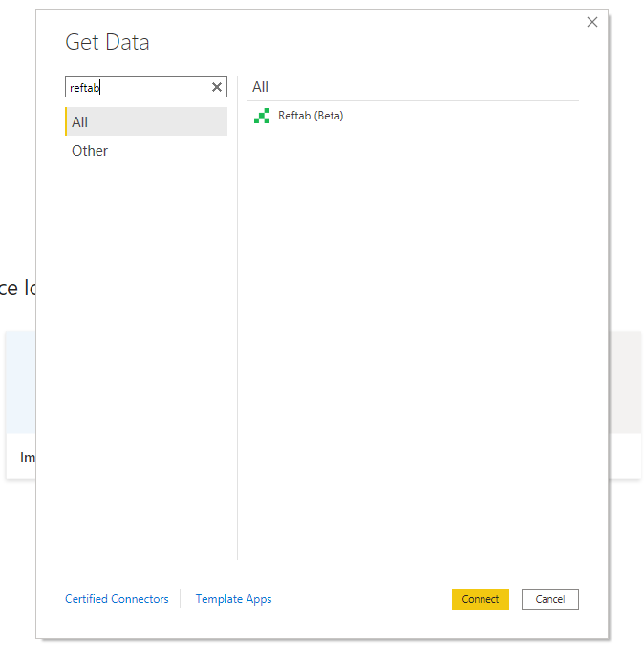The height and width of the screenshot is (647, 644).
Task: Click the Reftab green connector icon
Action: [262, 116]
